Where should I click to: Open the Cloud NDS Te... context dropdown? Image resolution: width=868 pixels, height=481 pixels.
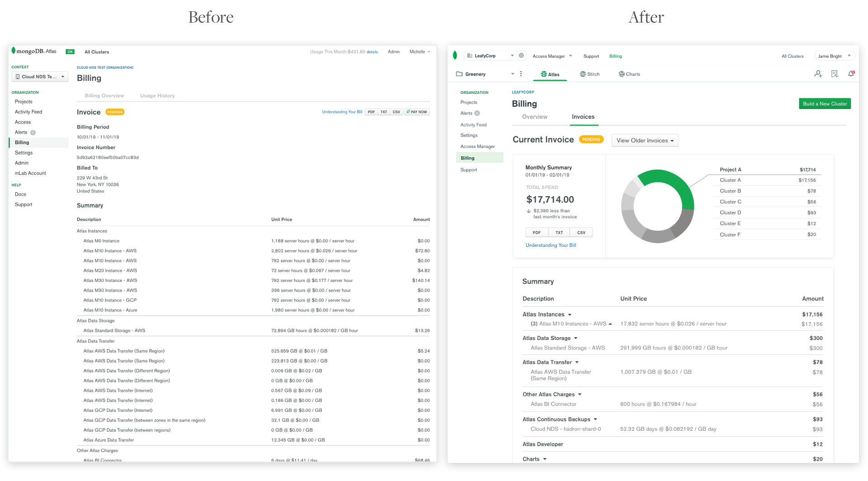tap(40, 76)
